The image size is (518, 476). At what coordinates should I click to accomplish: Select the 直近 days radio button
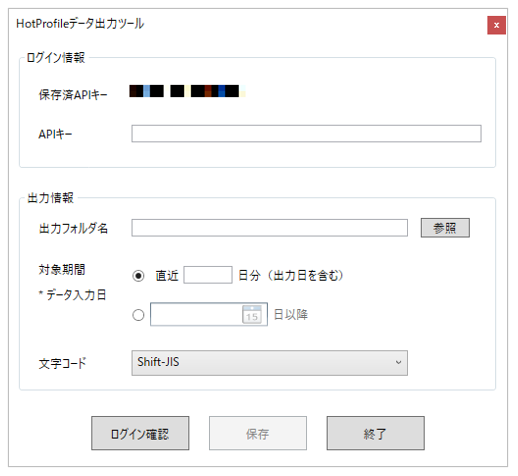[138, 276]
